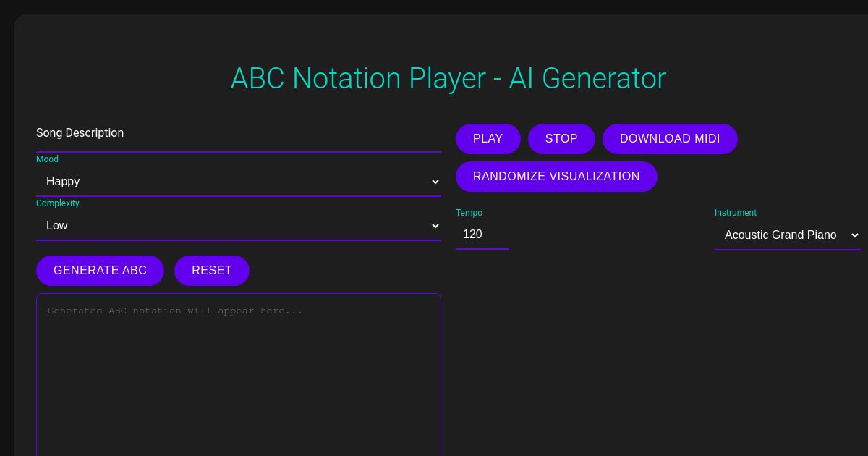Click the Complexity dropdown chevron arrow

tap(435, 226)
